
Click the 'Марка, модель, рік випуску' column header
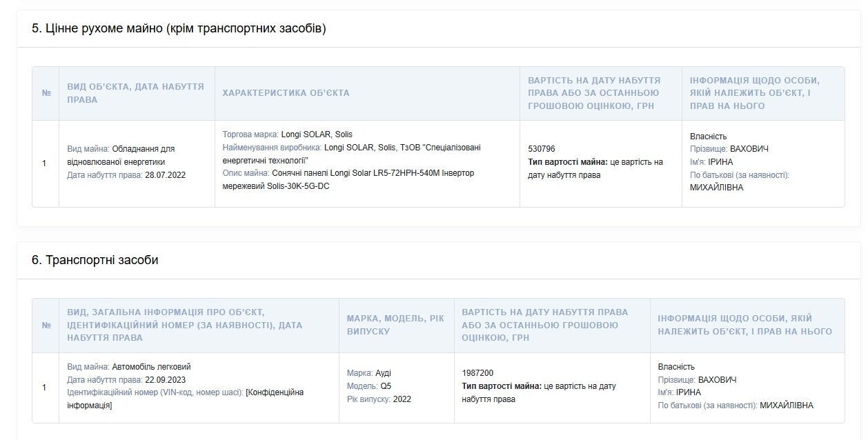pos(396,325)
